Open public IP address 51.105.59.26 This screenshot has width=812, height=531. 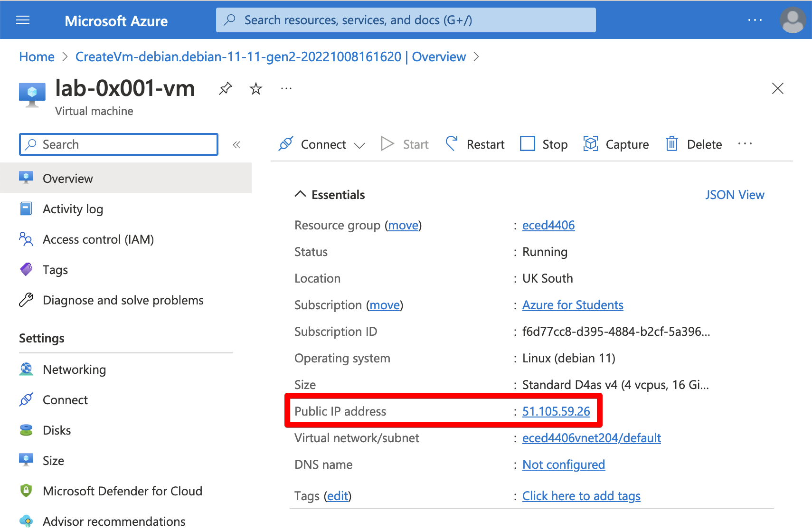click(556, 411)
